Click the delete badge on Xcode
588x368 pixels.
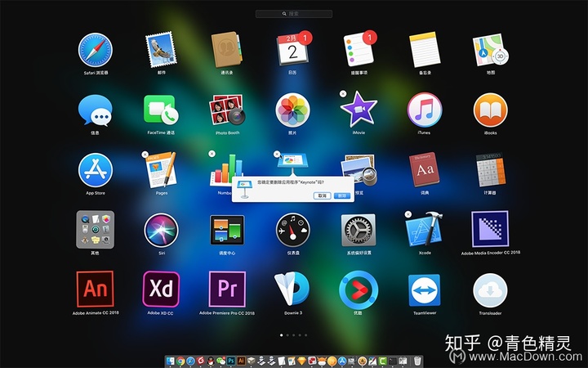point(408,214)
